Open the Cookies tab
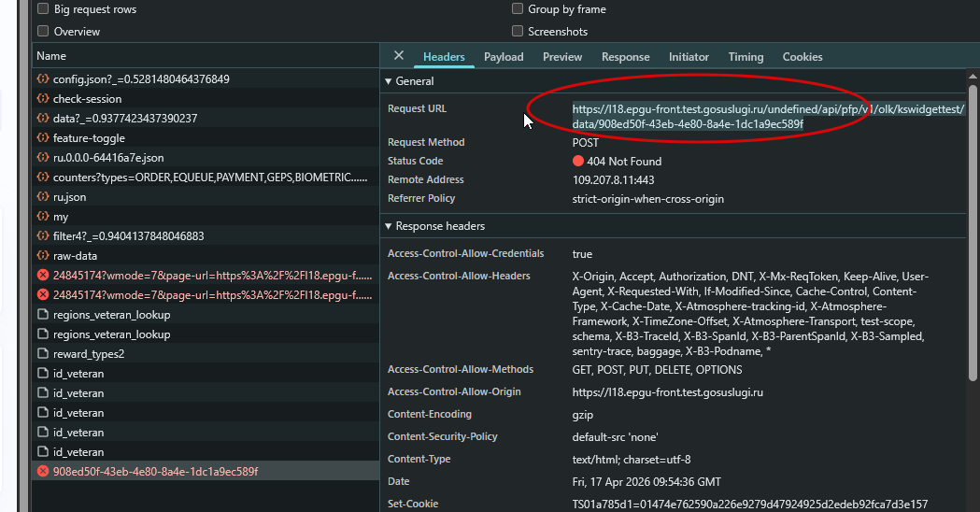This screenshot has height=512, width=980. pos(802,57)
